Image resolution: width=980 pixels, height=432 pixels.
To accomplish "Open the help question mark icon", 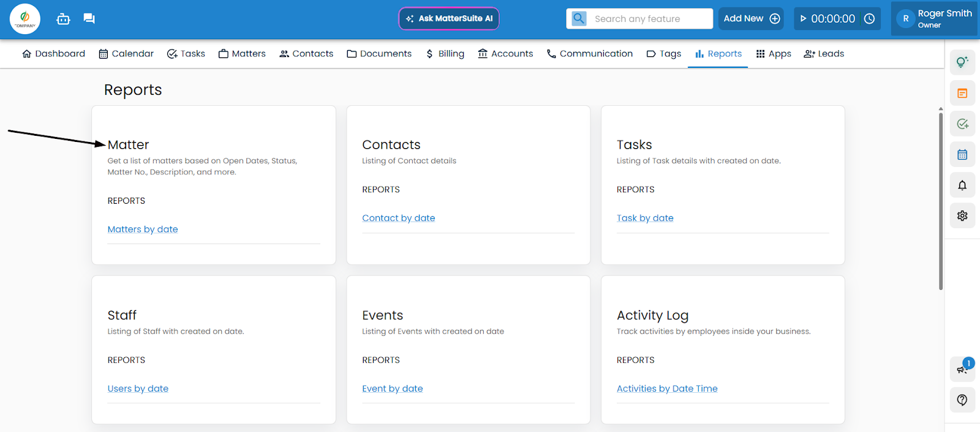I will click(x=962, y=400).
